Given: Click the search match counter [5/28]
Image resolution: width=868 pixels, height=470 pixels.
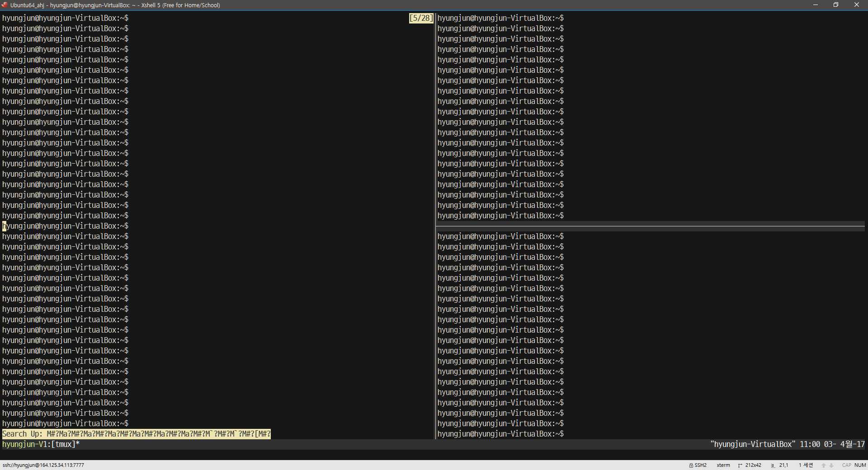Looking at the screenshot, I should point(421,18).
